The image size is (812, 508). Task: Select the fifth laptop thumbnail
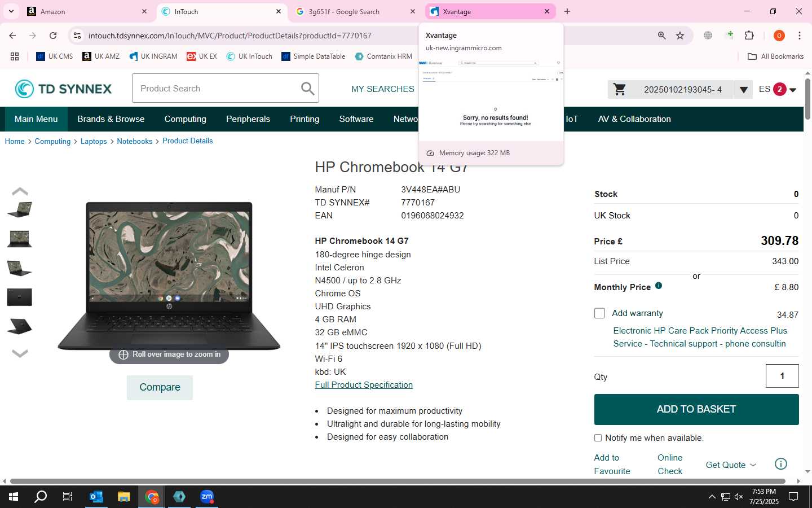click(19, 326)
